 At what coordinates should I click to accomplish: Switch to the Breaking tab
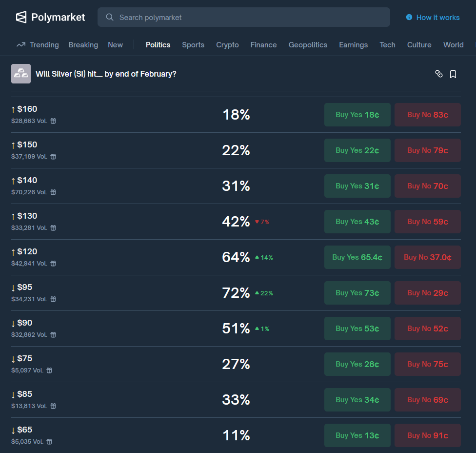(83, 44)
